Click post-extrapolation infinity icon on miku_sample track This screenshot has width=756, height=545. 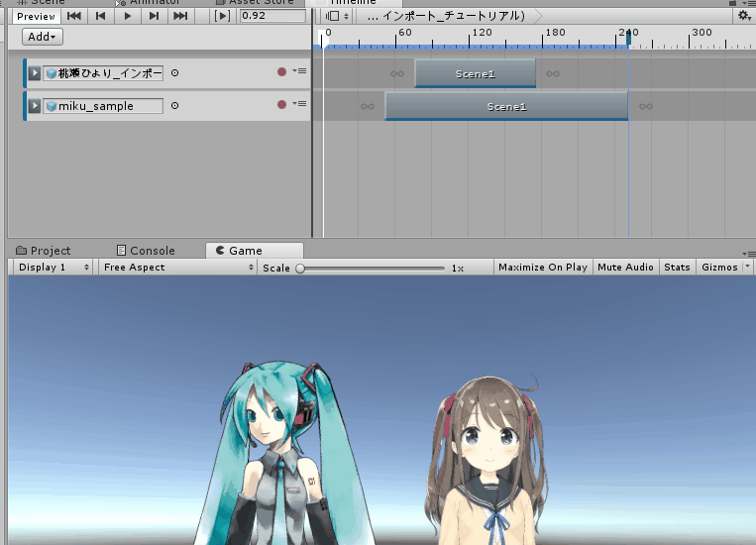click(x=646, y=107)
